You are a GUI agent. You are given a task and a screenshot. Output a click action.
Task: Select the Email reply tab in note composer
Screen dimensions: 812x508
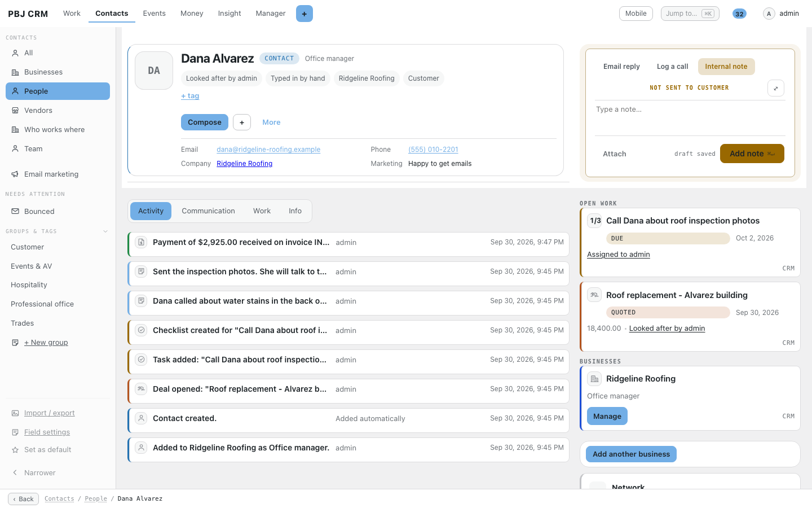(621, 67)
